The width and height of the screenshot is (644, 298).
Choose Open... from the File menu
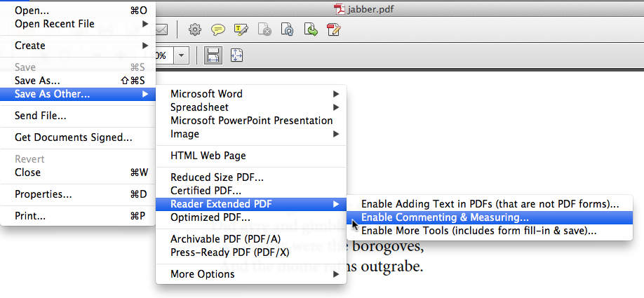coord(78,11)
